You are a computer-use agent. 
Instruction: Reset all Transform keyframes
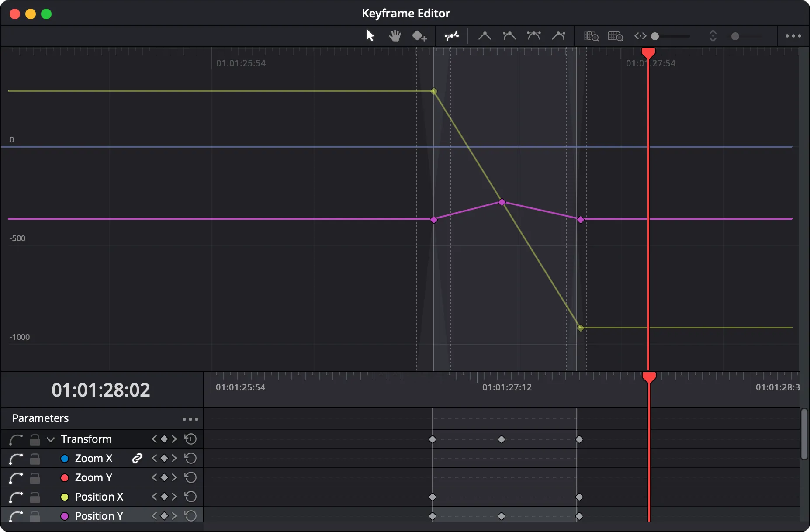click(190, 439)
